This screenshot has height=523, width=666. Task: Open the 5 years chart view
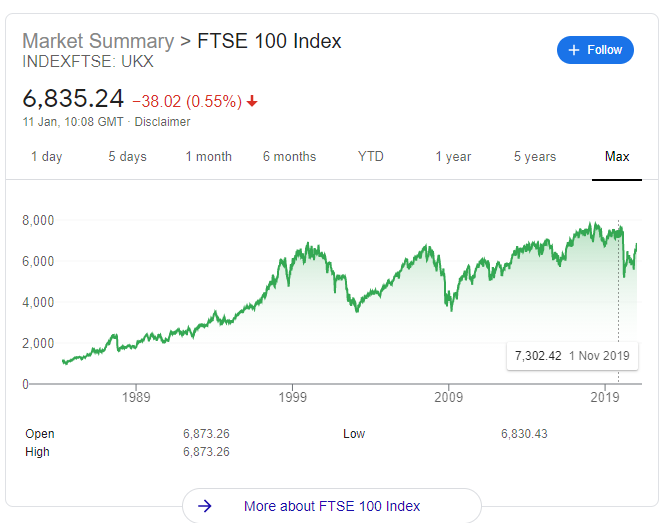pyautogui.click(x=535, y=157)
